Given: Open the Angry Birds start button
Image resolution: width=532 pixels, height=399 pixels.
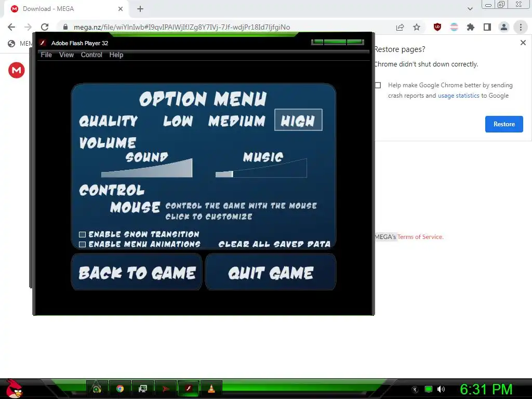Looking at the screenshot, I should (x=14, y=389).
